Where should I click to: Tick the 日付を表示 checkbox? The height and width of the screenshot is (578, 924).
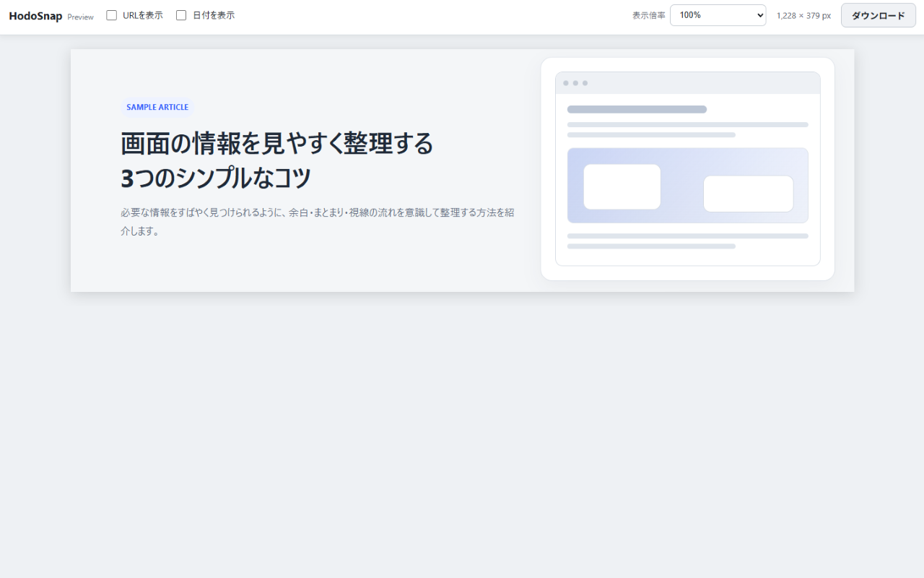(181, 15)
